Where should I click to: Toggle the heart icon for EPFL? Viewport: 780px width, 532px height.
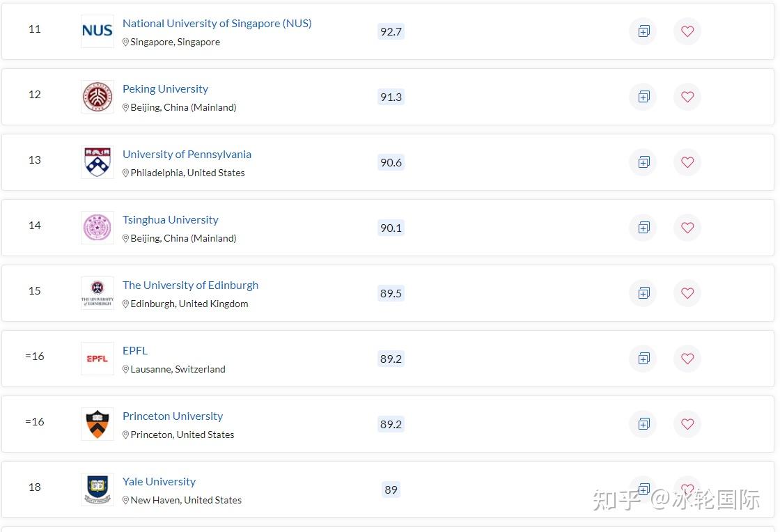pos(687,359)
